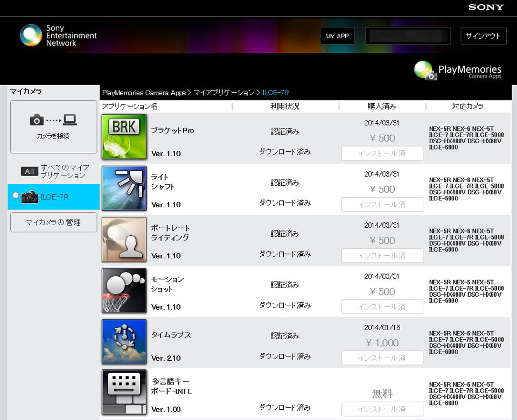Click the All badge icon
This screenshot has width=517, height=420.
29,171
